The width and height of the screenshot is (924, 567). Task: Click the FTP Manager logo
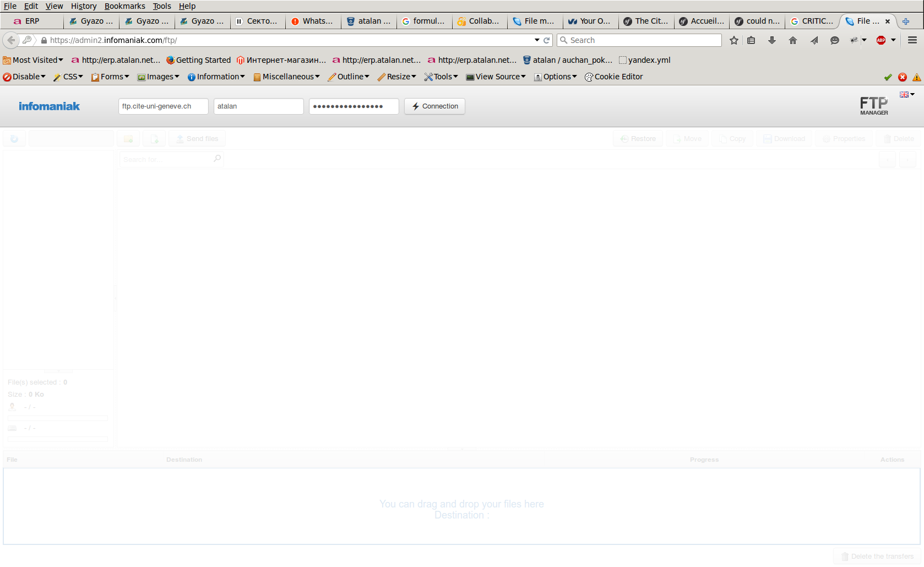[x=874, y=106]
